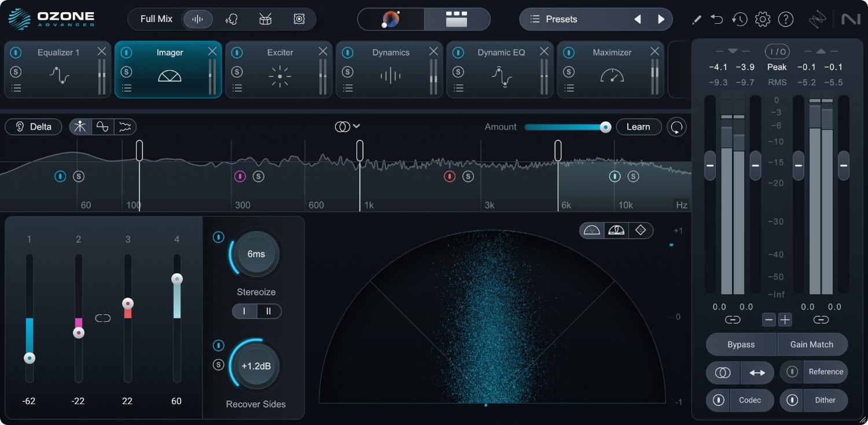Switch to Polar Level vectorscope icon

[x=616, y=230]
